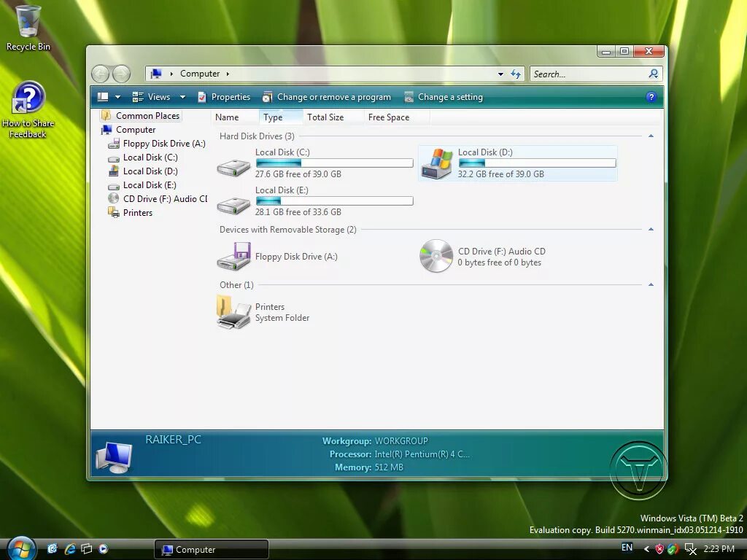Click the layout pane organize icon

pos(103,97)
